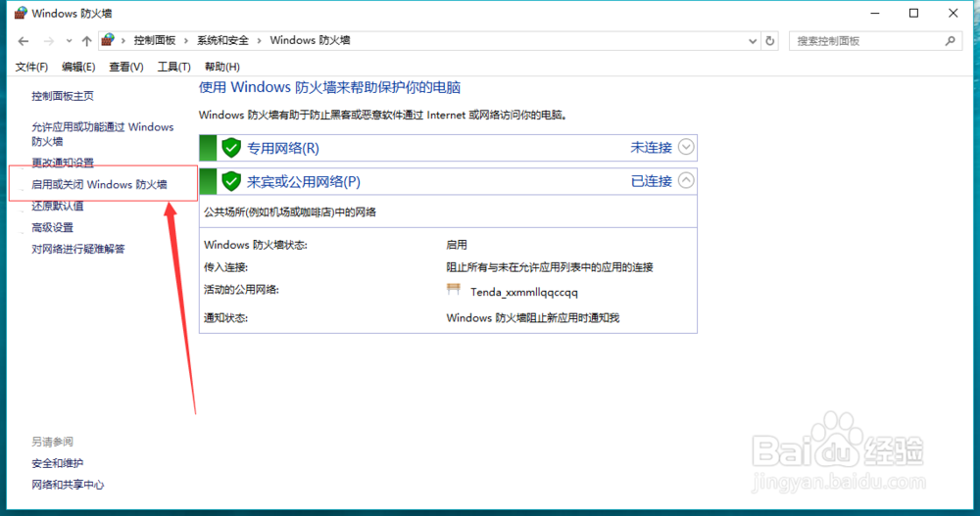The height and width of the screenshot is (516, 980).
Task: Click 控制面板 in the address breadcrumb
Action: click(x=155, y=40)
